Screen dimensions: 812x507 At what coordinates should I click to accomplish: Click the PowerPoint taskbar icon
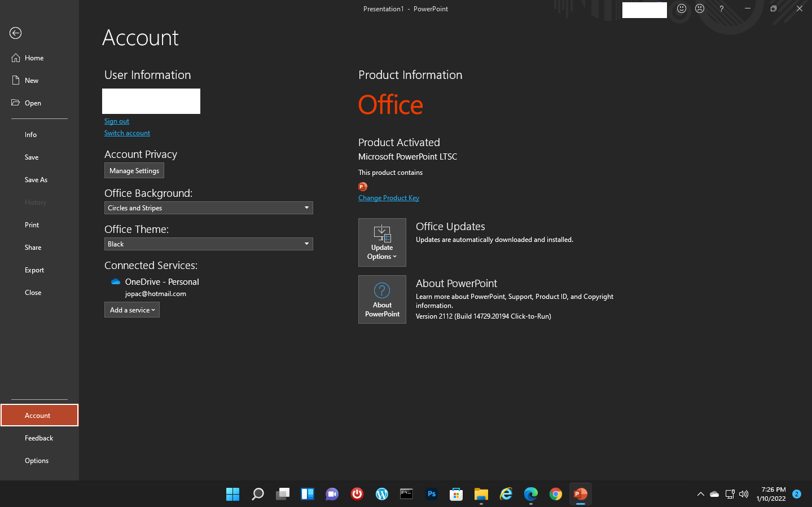(580, 494)
